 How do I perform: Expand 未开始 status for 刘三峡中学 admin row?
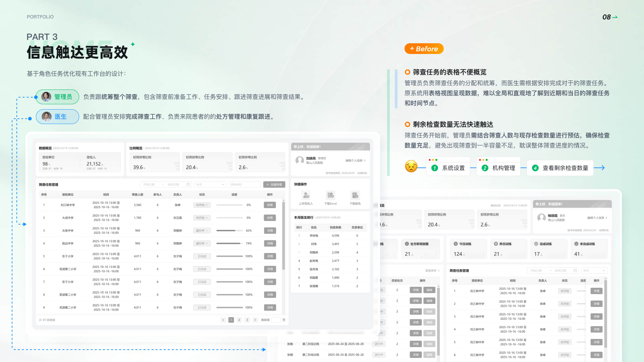(202, 205)
